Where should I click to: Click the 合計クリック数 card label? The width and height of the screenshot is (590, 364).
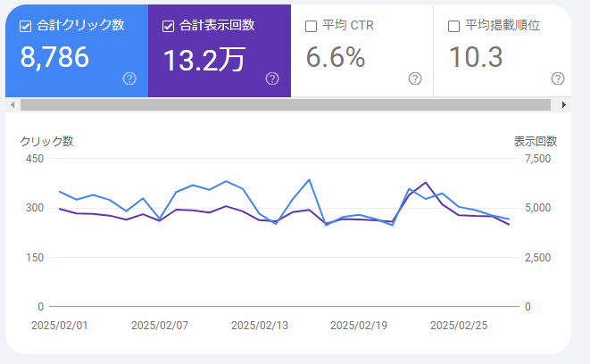(80, 25)
